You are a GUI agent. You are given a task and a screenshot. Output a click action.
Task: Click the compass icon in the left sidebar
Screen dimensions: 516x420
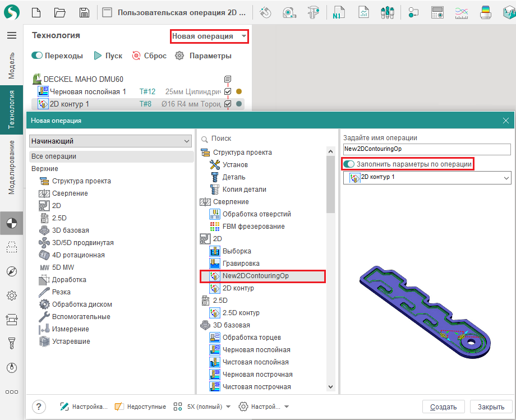pyautogui.click(x=11, y=271)
